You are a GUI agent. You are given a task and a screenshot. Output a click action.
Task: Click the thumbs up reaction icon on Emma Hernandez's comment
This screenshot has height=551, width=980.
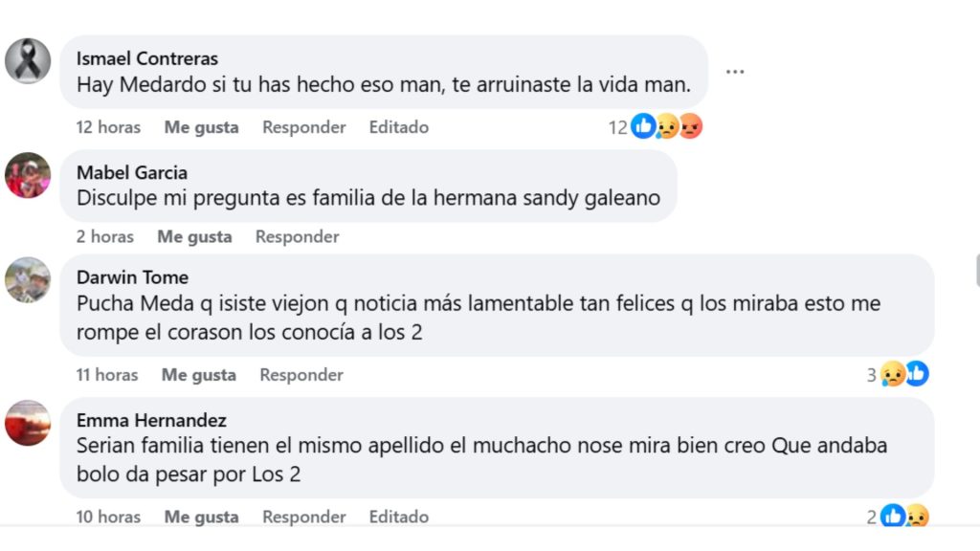893,517
